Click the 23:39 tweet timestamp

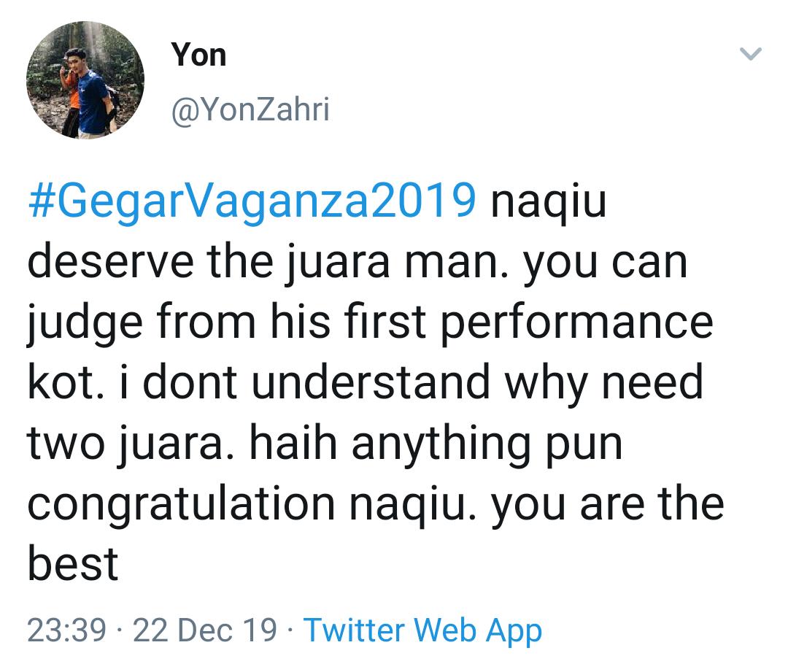pos(66,630)
